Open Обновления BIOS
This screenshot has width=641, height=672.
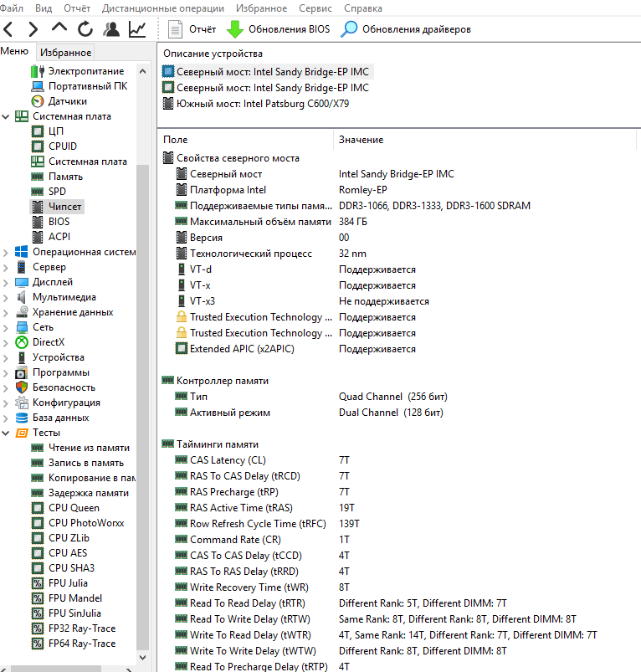point(278,29)
